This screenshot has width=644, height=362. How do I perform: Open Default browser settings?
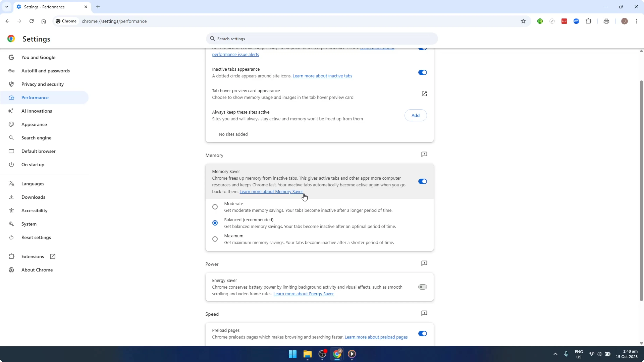coord(44,151)
